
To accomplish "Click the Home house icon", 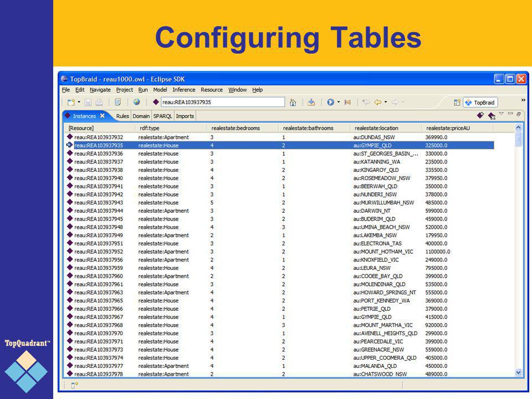I will click(x=293, y=103).
